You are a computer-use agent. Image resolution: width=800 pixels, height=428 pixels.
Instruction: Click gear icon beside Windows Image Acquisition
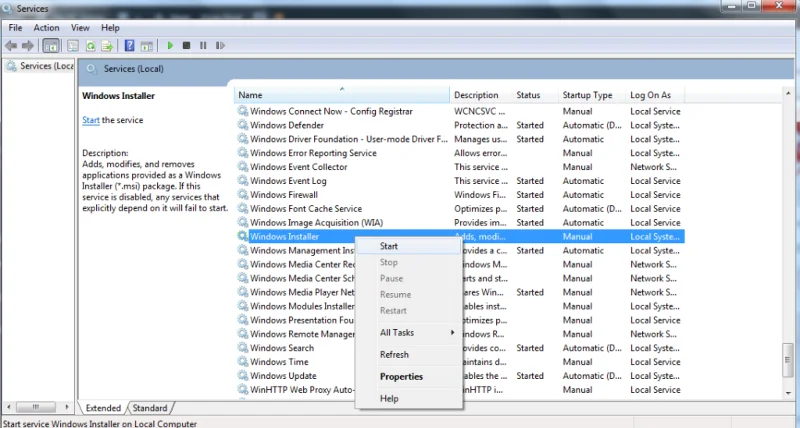pyautogui.click(x=243, y=222)
